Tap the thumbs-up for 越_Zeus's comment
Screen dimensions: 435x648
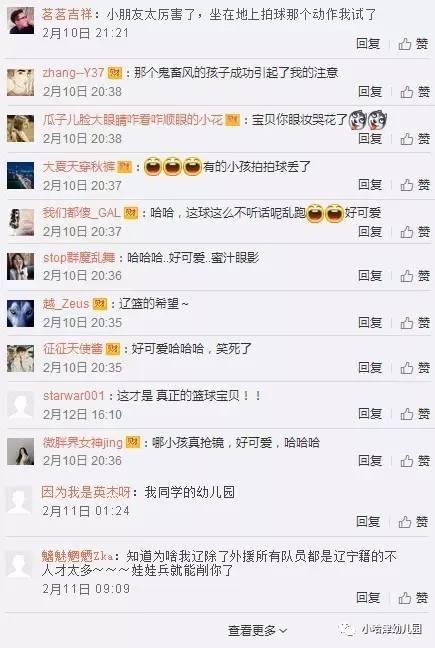(414, 322)
